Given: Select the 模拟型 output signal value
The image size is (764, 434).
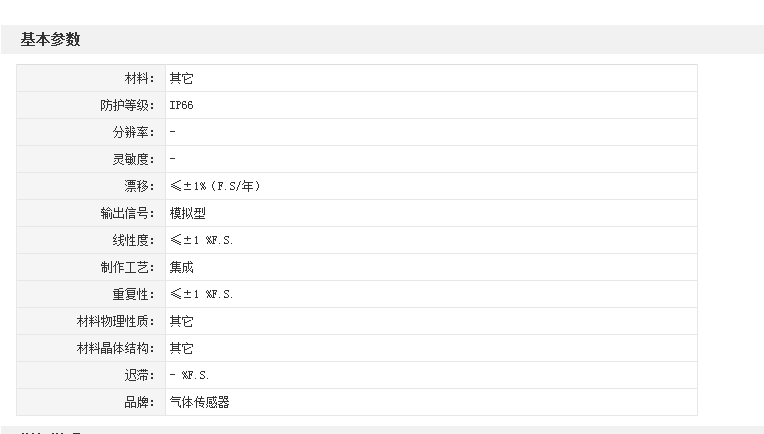Looking at the screenshot, I should pyautogui.click(x=188, y=213).
